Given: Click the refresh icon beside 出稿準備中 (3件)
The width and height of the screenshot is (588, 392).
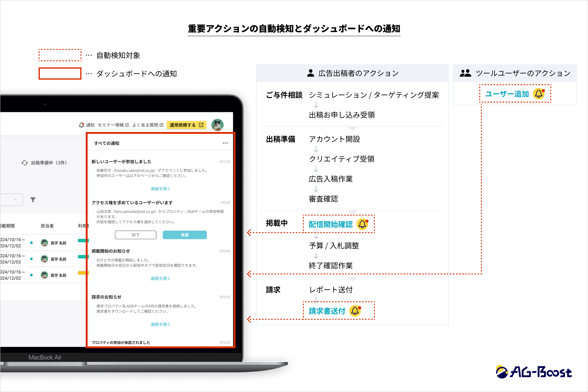Looking at the screenshot, I should click(x=24, y=163).
